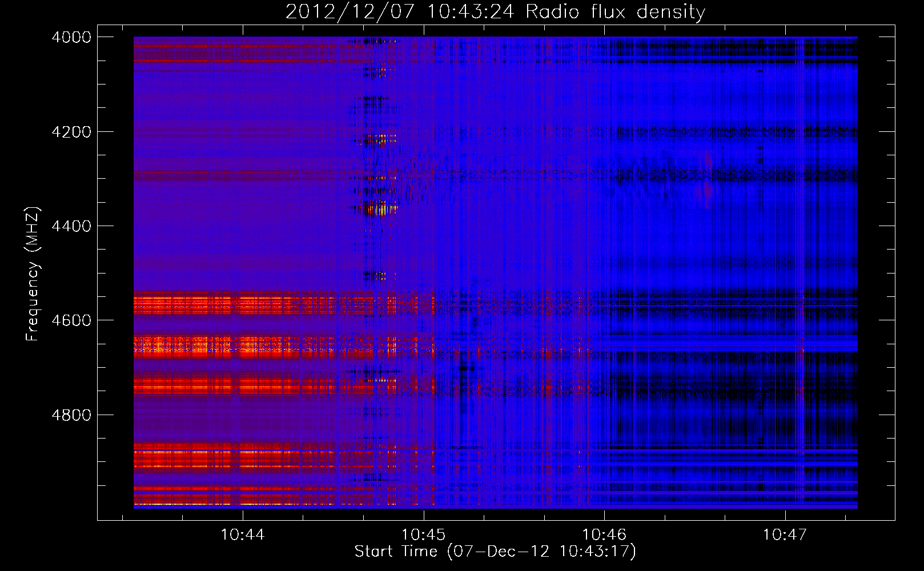Select the 4000 frequency axis label
This screenshot has width=924, height=571.
pos(71,37)
